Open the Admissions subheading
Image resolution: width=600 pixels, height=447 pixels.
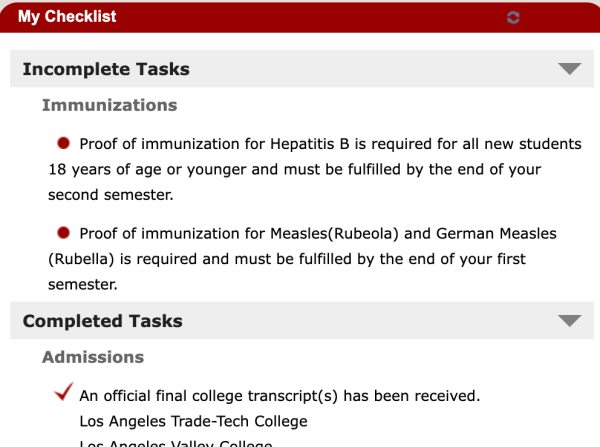(x=93, y=357)
